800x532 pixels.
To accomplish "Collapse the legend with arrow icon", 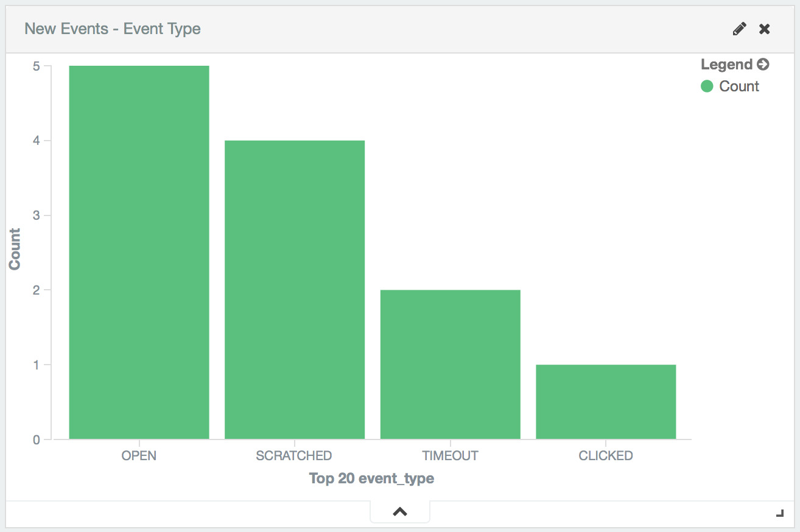I will tap(763, 64).
